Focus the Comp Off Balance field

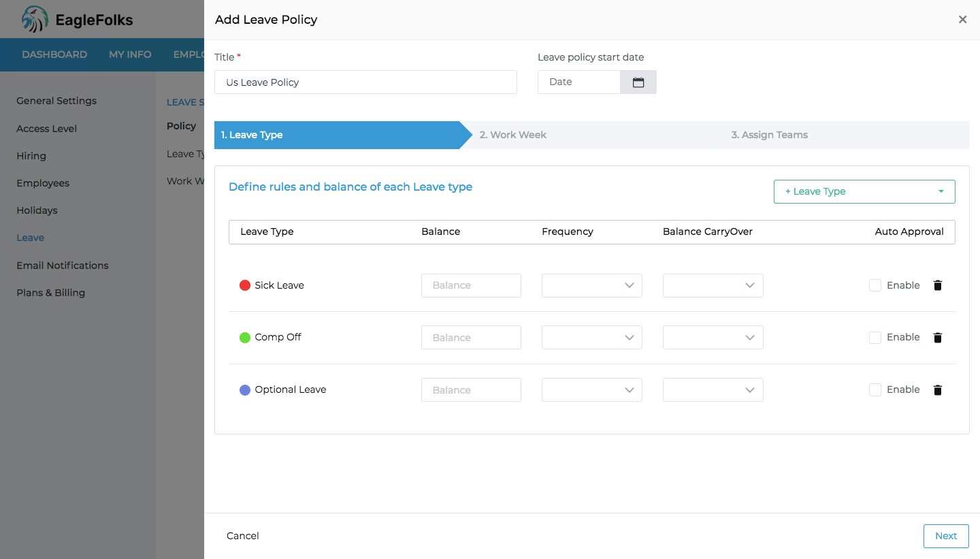(x=471, y=338)
